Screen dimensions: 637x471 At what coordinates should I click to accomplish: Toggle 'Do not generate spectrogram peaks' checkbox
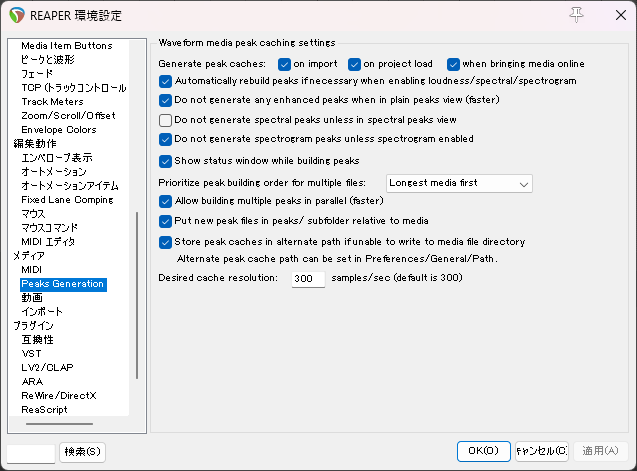[x=165, y=139]
